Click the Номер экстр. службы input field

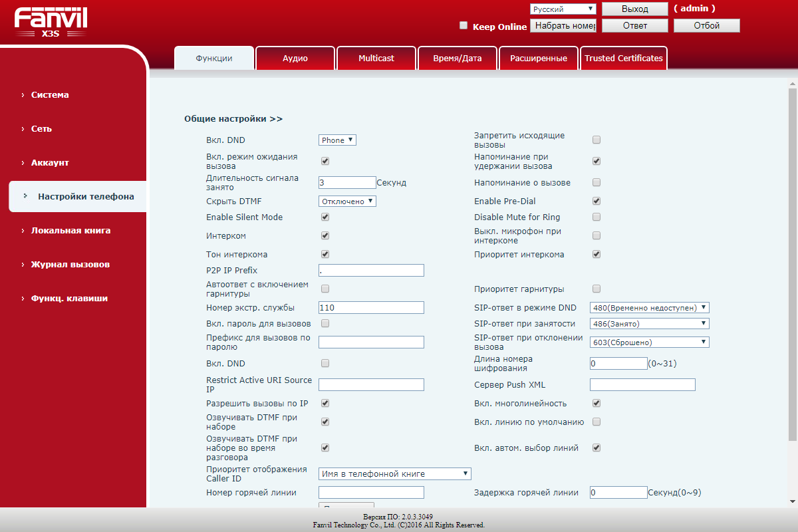coord(371,307)
